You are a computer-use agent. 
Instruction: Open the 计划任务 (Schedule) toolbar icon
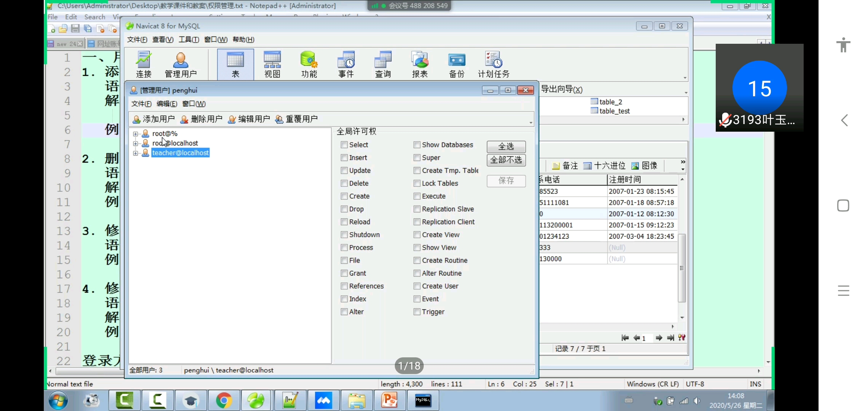(493, 64)
